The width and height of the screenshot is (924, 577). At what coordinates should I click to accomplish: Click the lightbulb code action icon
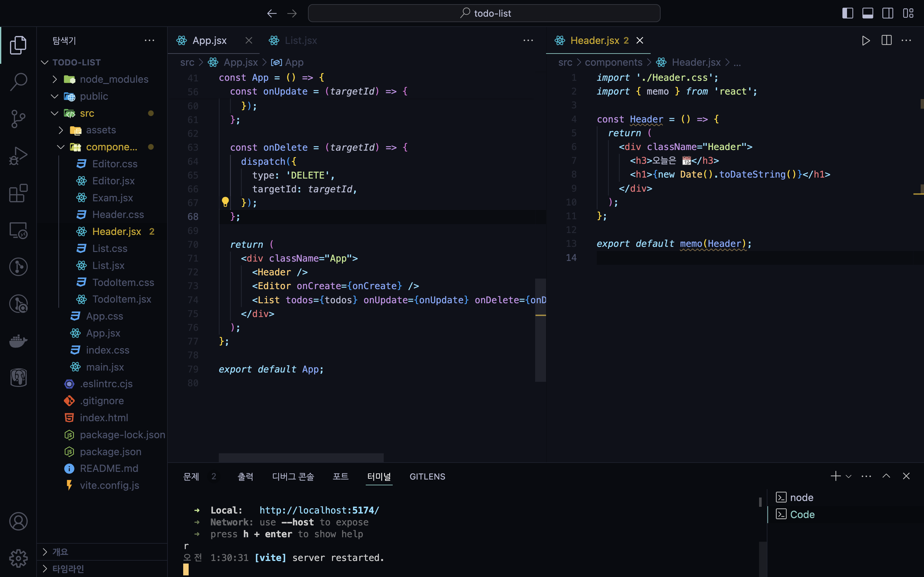pyautogui.click(x=225, y=202)
